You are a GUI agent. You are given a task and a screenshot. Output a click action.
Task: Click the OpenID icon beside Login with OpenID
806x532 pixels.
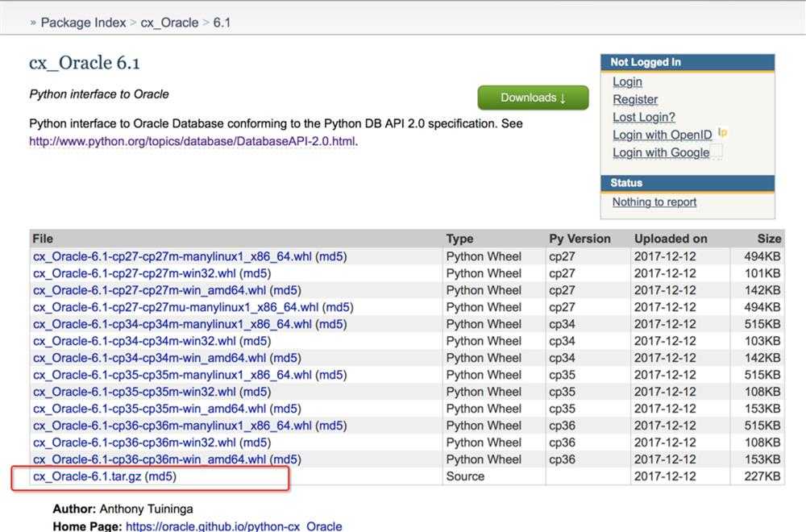point(722,133)
